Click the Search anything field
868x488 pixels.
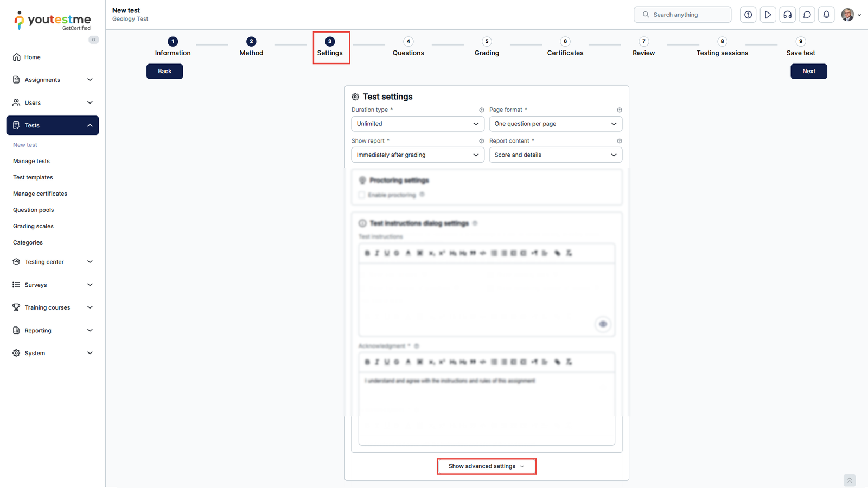(x=686, y=15)
